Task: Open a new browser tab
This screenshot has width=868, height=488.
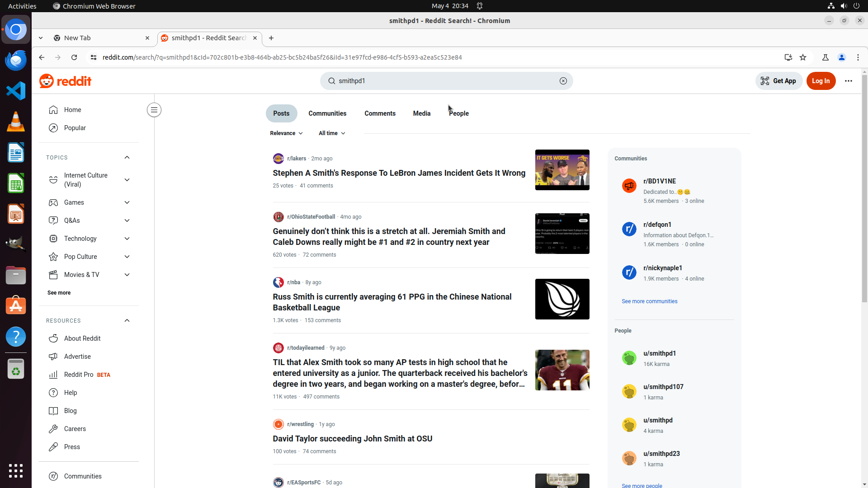Action: [x=271, y=38]
